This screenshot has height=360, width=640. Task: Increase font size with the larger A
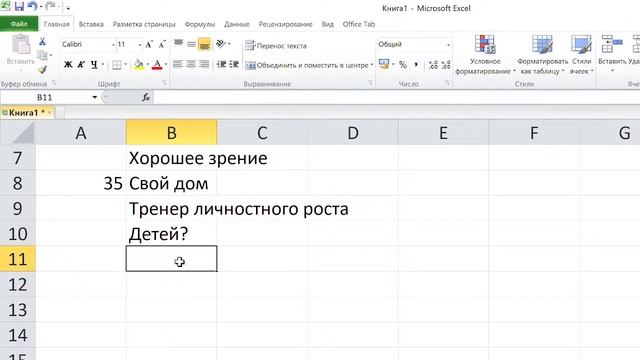(x=149, y=44)
